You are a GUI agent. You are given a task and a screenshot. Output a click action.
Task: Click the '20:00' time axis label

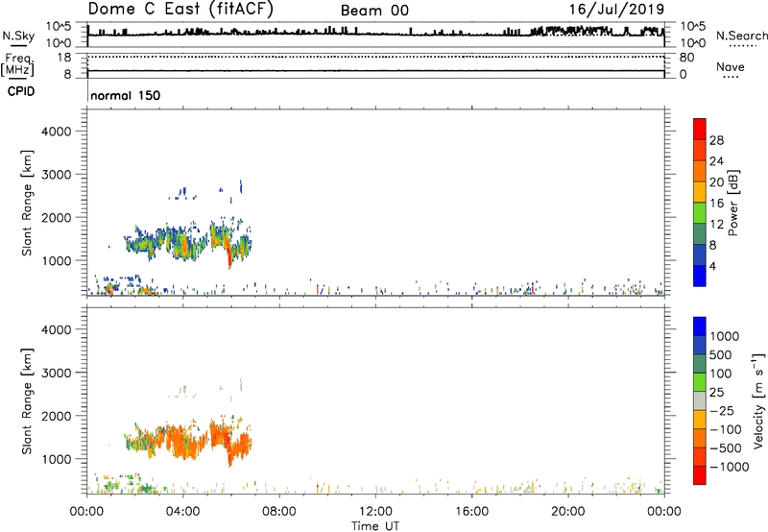(x=567, y=512)
